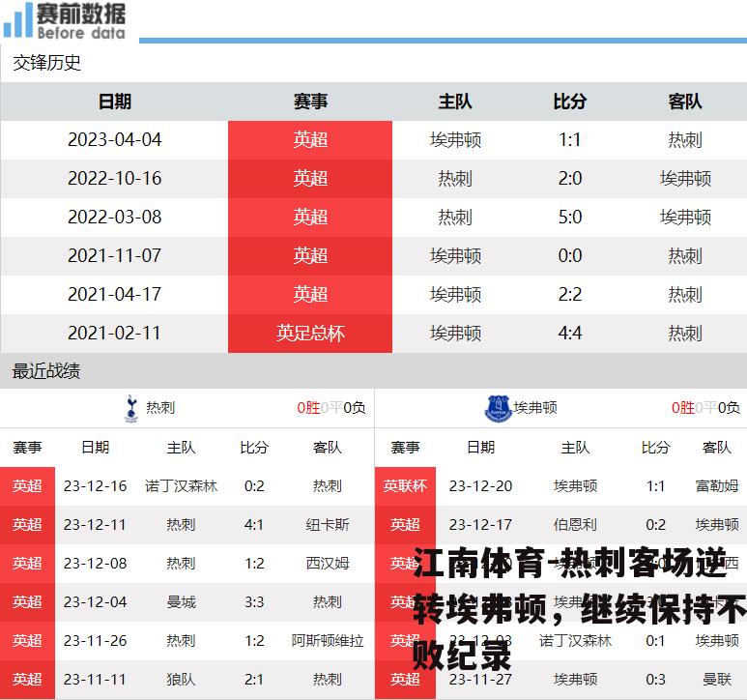Click away team 西汉姆 in the 23-12-08 row
Viewport: 747px width, 700px height.
click(328, 564)
